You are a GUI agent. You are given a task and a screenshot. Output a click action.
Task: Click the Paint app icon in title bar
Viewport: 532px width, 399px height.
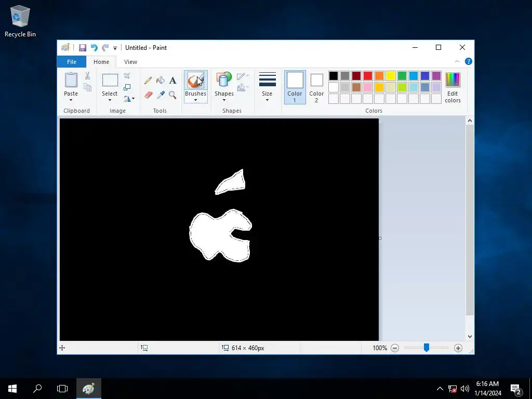(x=65, y=47)
